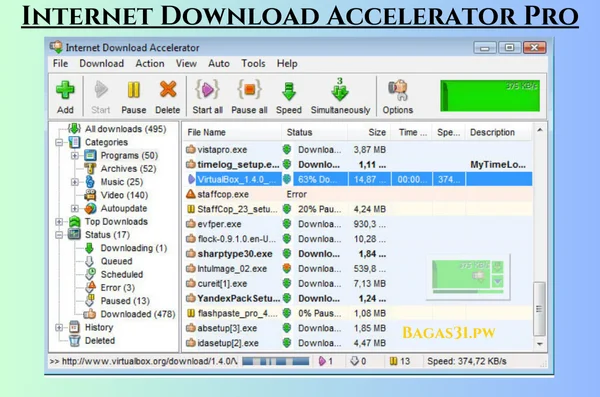
Task: Click the status bar download progress bar
Action: pyautogui.click(x=276, y=361)
